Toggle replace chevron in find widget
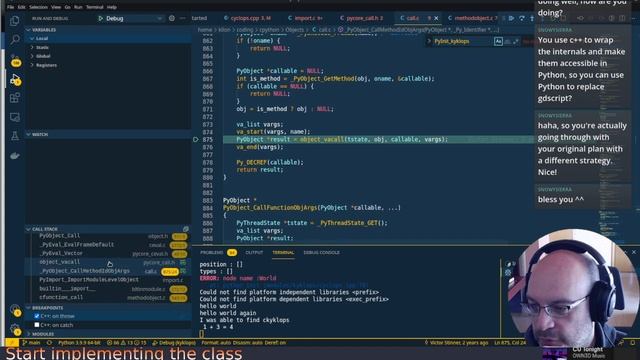Viewport: 640px width, 360px height. click(429, 41)
